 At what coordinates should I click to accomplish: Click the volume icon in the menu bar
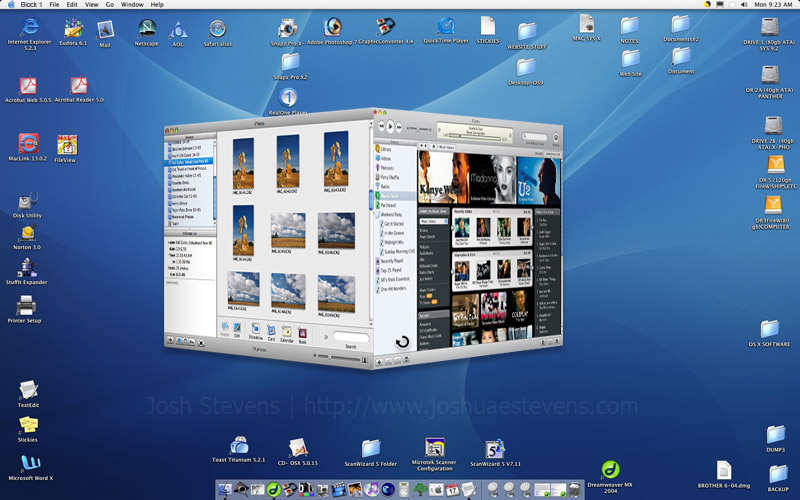click(744, 4)
